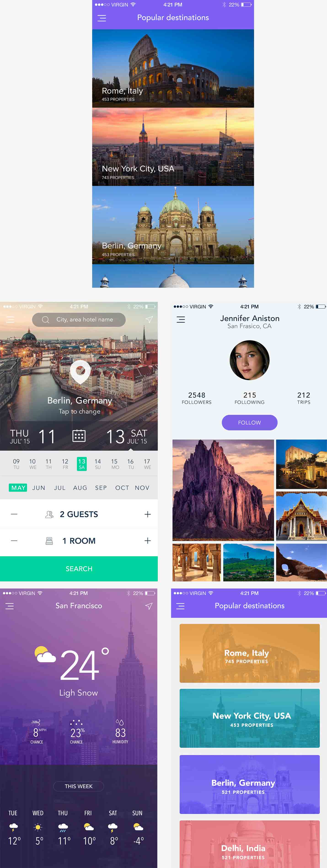Image resolution: width=327 pixels, height=868 pixels.
Task: Select Friday partly cloudy forecast icon
Action: 89,827
